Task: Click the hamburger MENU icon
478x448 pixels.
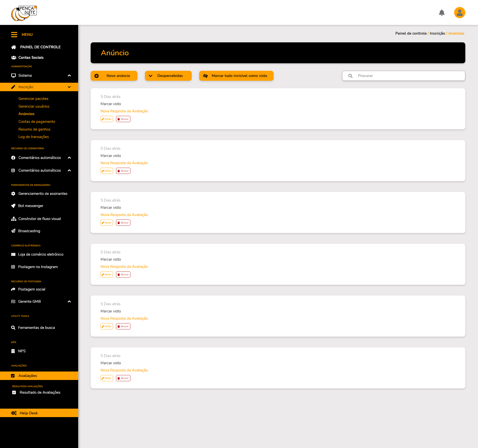Action: point(14,35)
